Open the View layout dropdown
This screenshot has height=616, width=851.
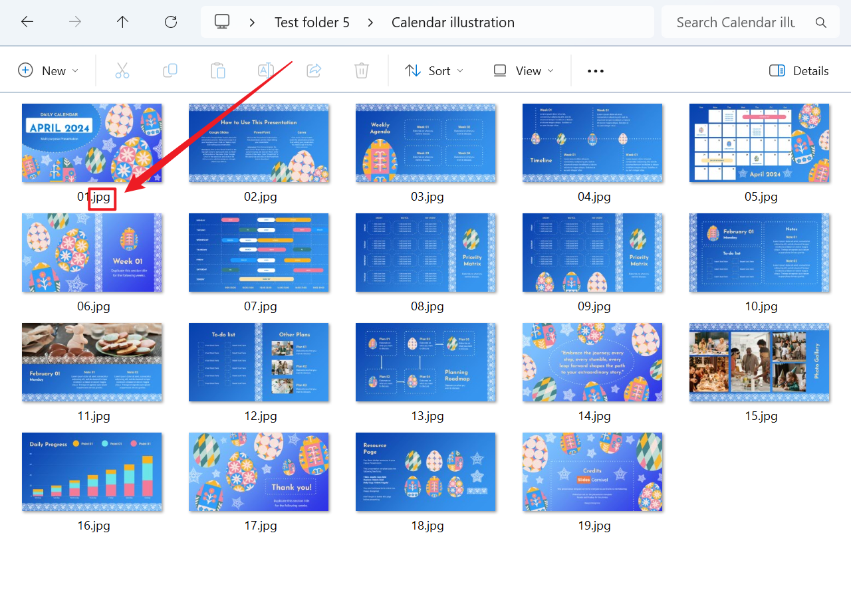pos(523,70)
